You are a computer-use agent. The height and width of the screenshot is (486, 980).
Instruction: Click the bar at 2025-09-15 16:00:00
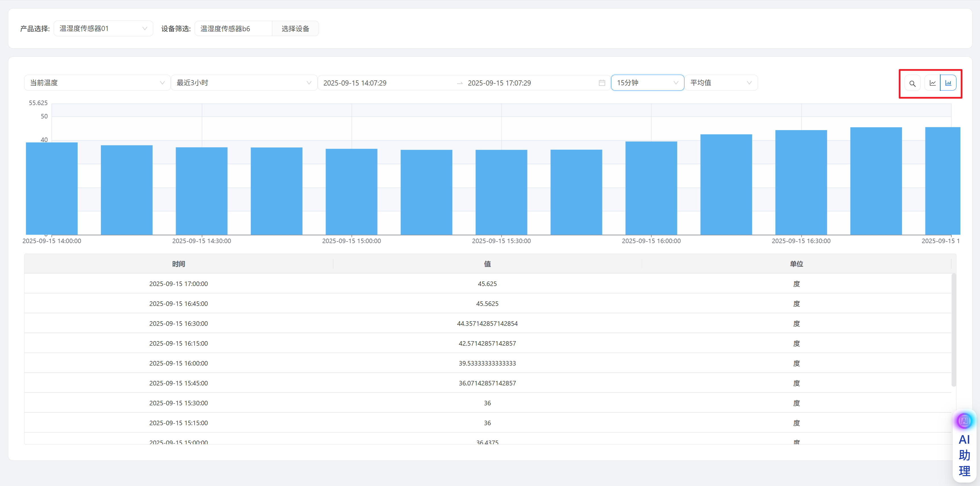click(x=651, y=188)
